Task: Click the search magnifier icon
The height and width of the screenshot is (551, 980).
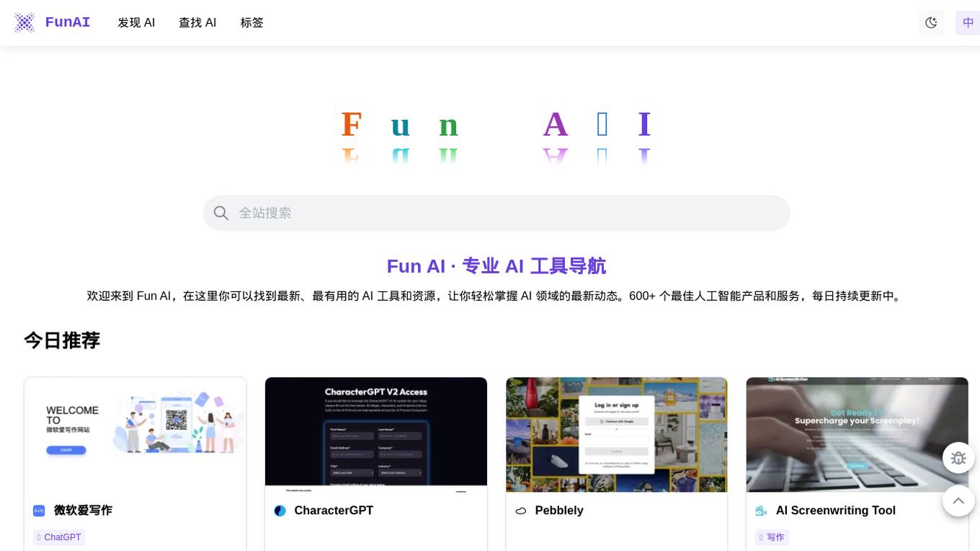Action: [x=221, y=213]
